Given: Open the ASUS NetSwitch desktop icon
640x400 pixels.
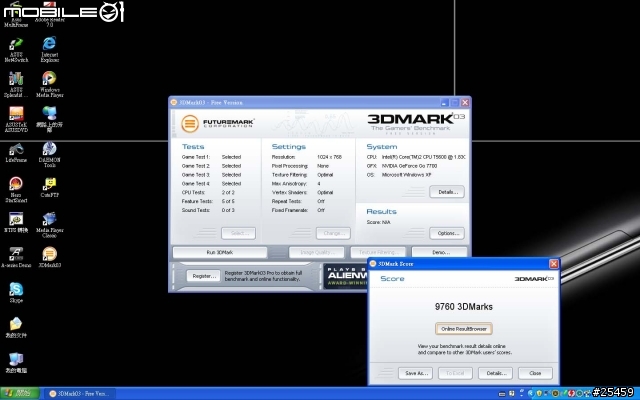Looking at the screenshot, I should point(16,49).
